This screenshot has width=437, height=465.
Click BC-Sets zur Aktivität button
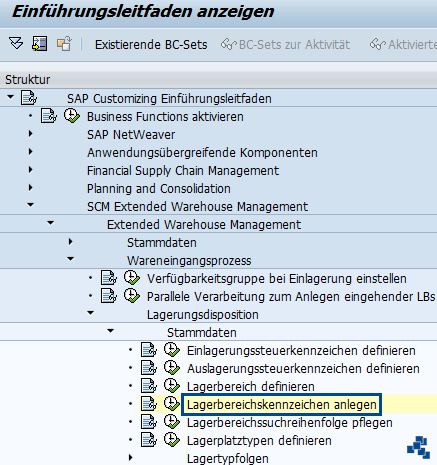point(285,45)
